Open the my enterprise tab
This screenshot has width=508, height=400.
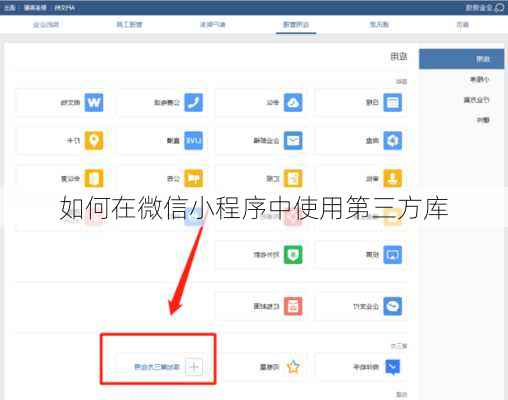point(46,24)
